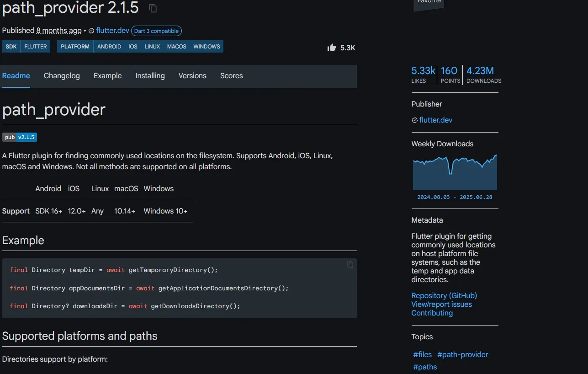Open View/report issues link
Screen dimensions: 588x374
441,305
